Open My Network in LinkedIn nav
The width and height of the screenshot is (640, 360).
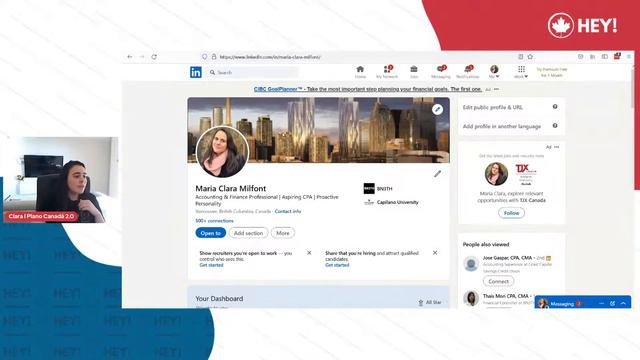click(387, 72)
